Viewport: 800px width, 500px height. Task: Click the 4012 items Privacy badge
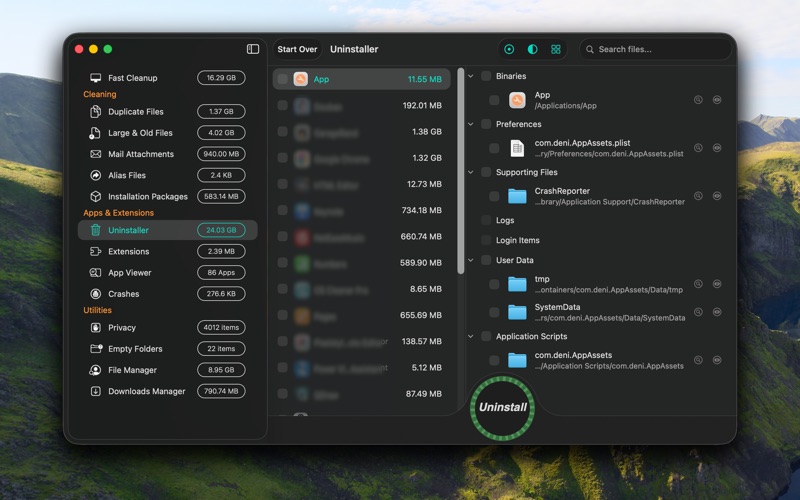click(x=221, y=328)
